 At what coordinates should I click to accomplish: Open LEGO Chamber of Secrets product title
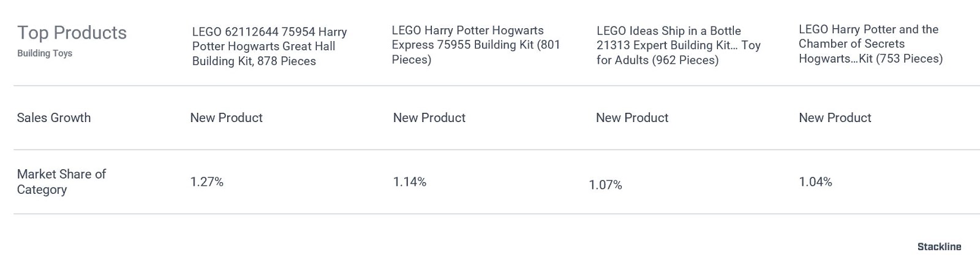point(870,44)
